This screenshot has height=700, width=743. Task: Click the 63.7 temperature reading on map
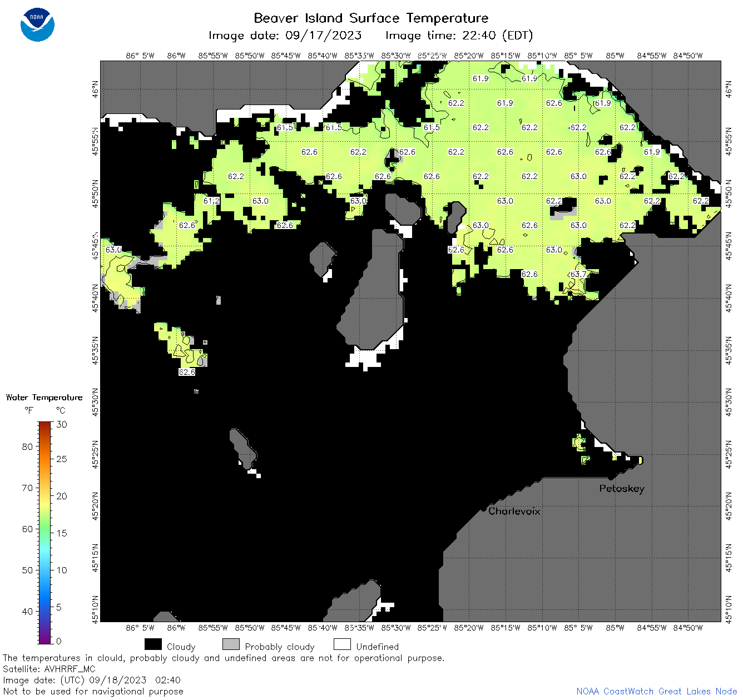coord(578,274)
